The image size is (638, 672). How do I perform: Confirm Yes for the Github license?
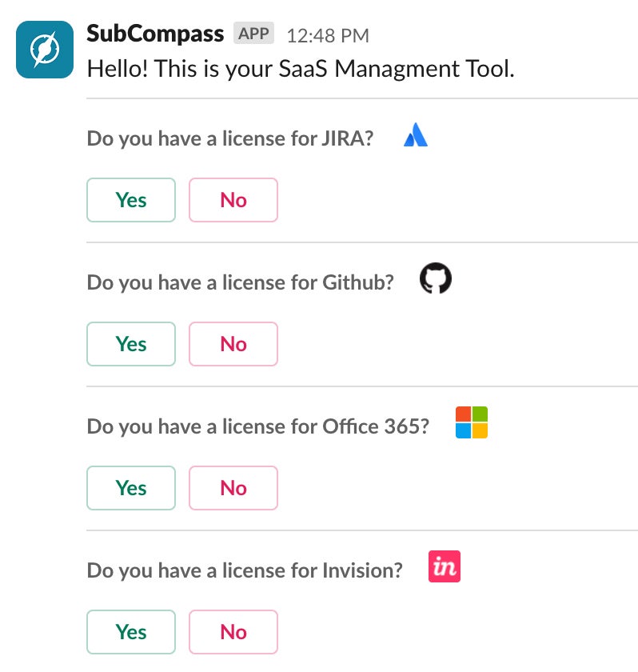pos(131,344)
